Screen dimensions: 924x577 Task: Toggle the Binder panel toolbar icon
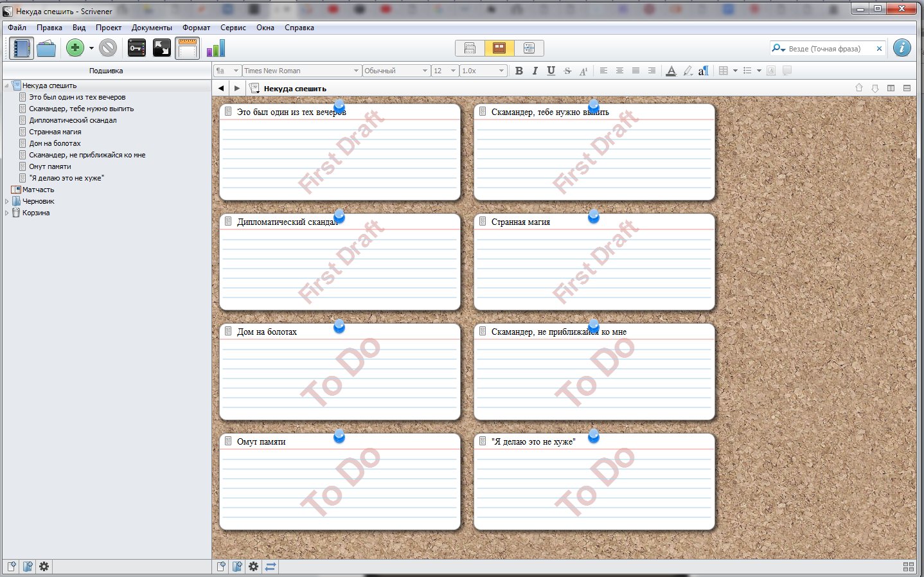coord(21,48)
